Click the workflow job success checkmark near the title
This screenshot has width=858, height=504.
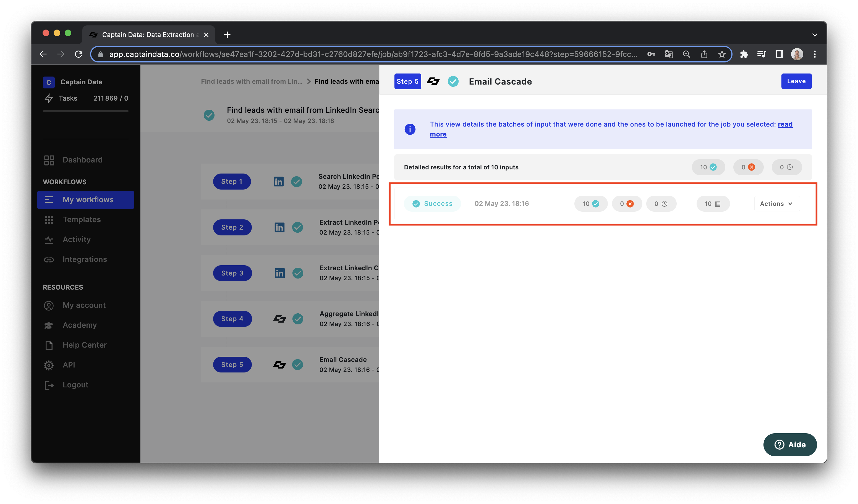[209, 116]
